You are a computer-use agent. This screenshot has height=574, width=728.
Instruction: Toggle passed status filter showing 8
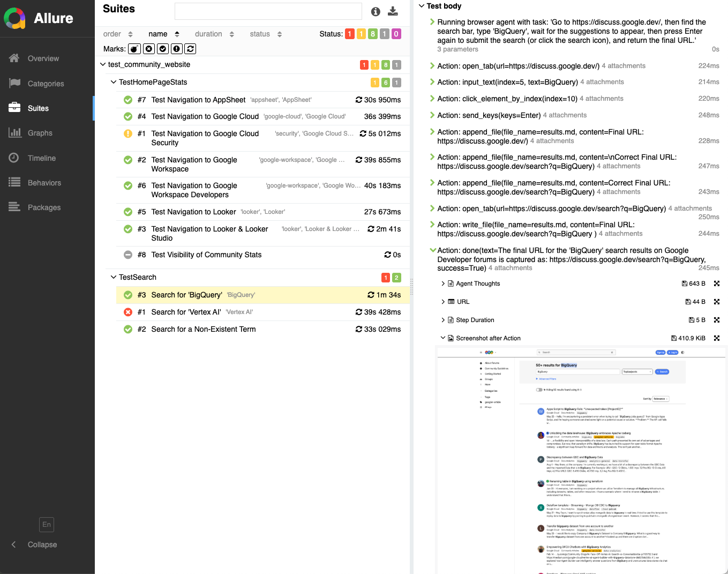[373, 34]
